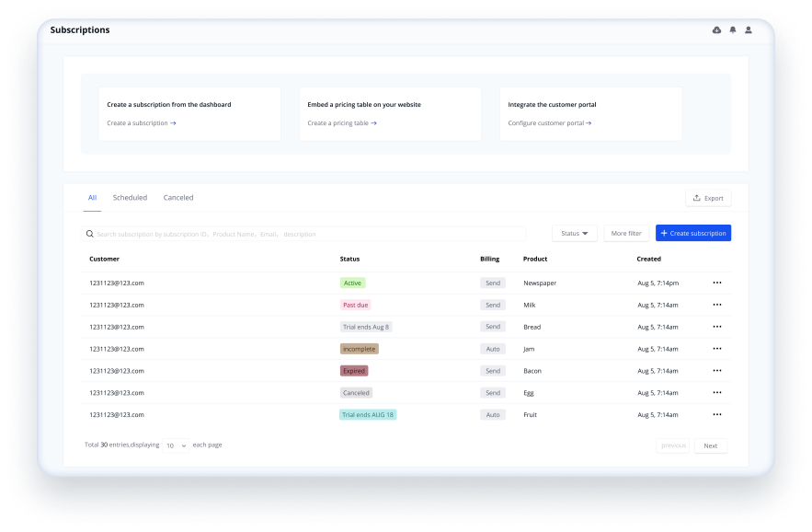Screen dimensions: 812x532
Task: Expand the Status filter dropdown
Action: click(575, 234)
